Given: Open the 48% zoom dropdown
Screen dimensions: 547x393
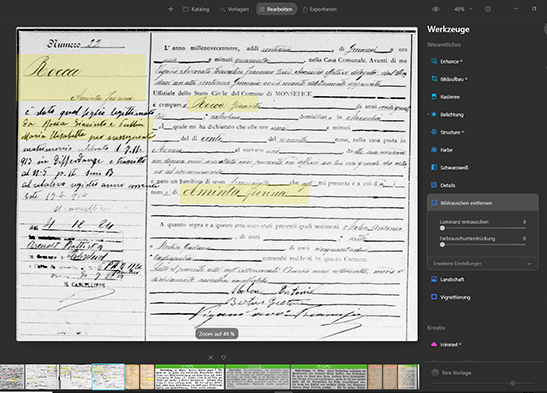Looking at the screenshot, I should tap(463, 9).
